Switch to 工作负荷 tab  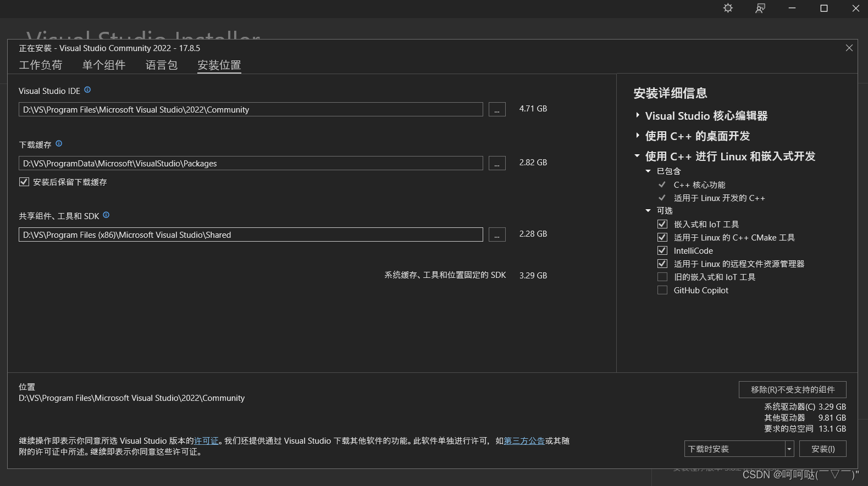[x=41, y=65]
